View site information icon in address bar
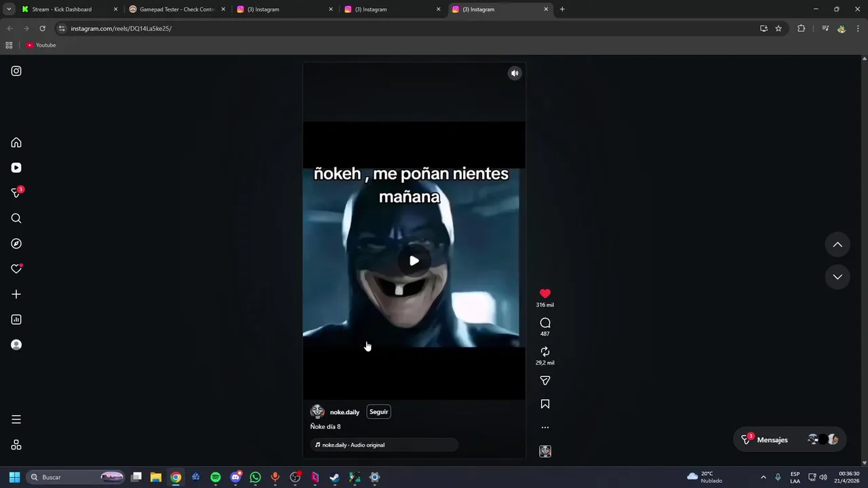Image resolution: width=868 pixels, height=488 pixels. coord(62,28)
